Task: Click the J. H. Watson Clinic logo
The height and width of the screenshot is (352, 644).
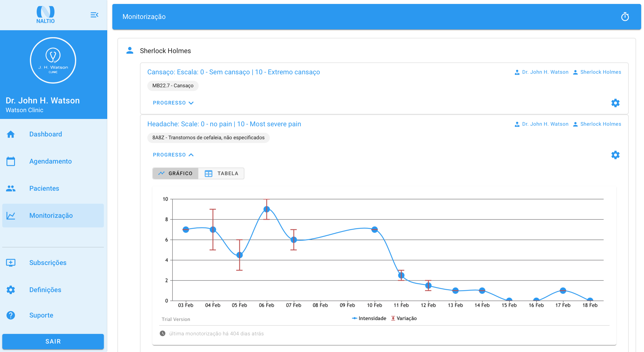Action: tap(53, 60)
